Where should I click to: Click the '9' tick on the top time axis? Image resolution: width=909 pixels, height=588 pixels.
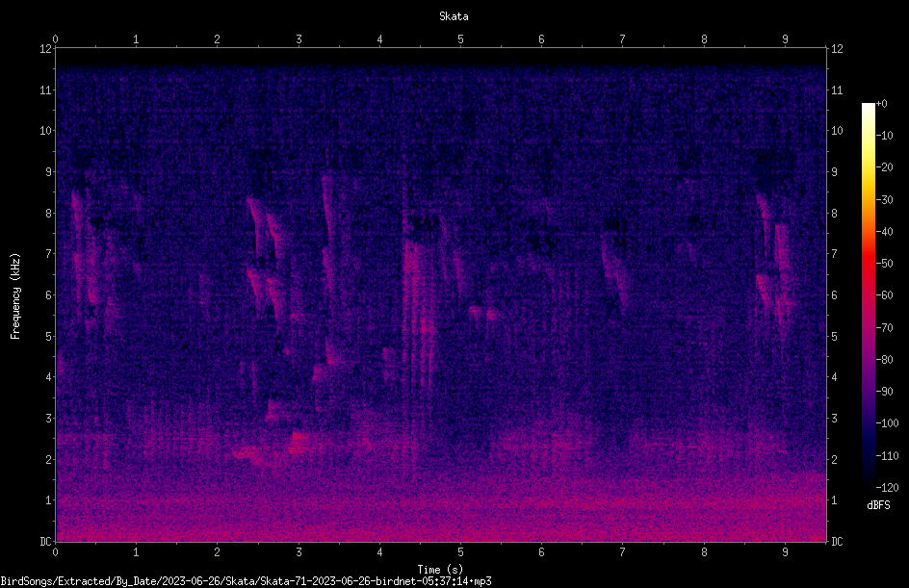[785, 38]
